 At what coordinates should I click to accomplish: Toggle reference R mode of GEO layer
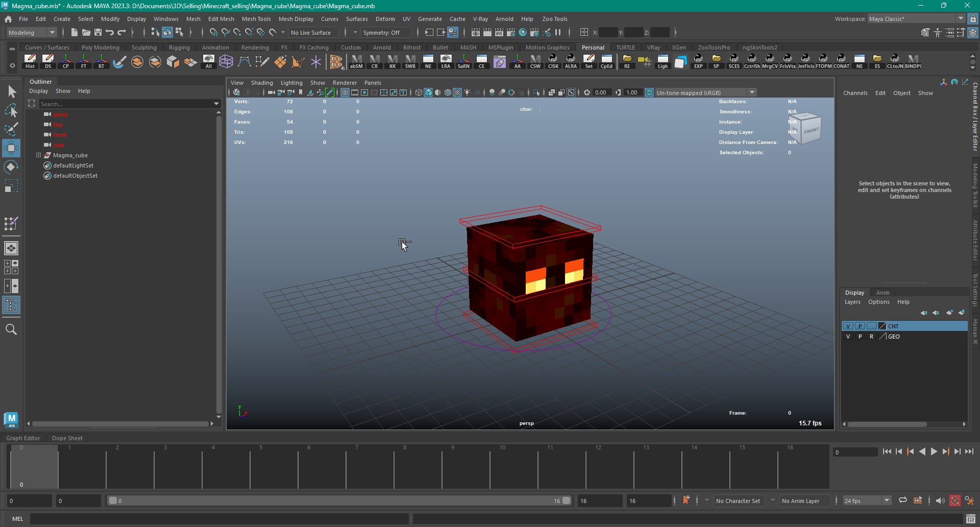(872, 337)
